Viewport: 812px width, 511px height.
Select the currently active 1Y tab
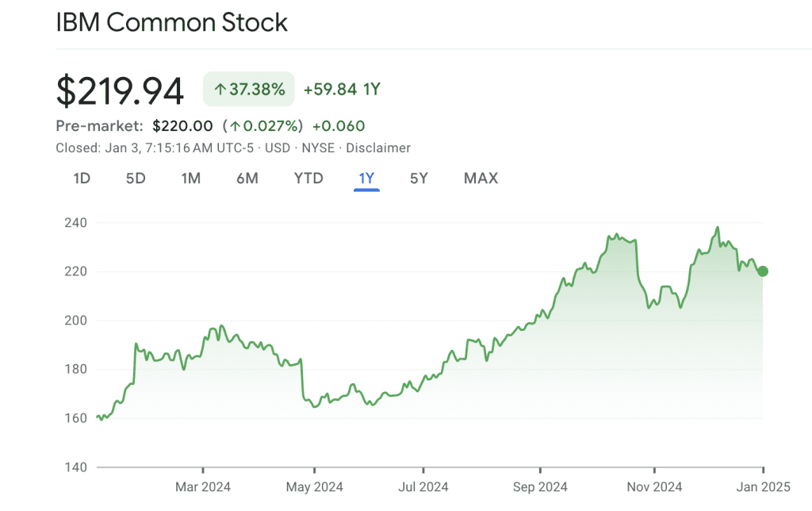pyautogui.click(x=366, y=178)
